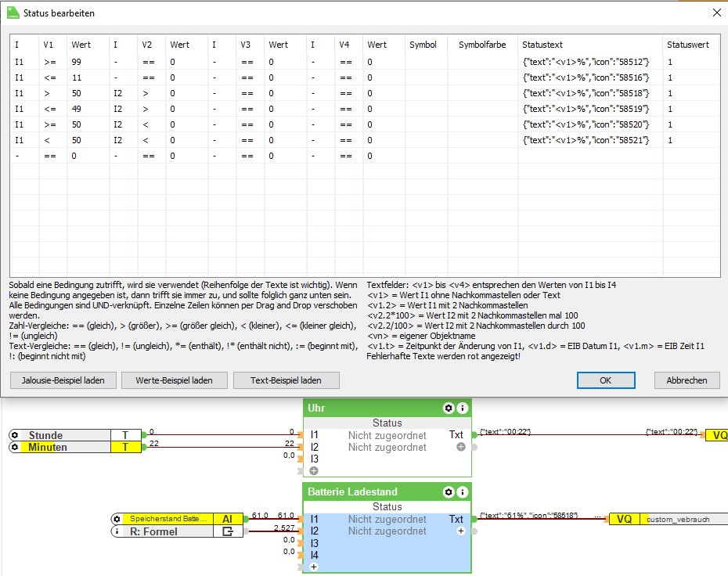Click gear icon beside Speicherstand Batterie input
This screenshot has height=576, width=728.
click(117, 519)
